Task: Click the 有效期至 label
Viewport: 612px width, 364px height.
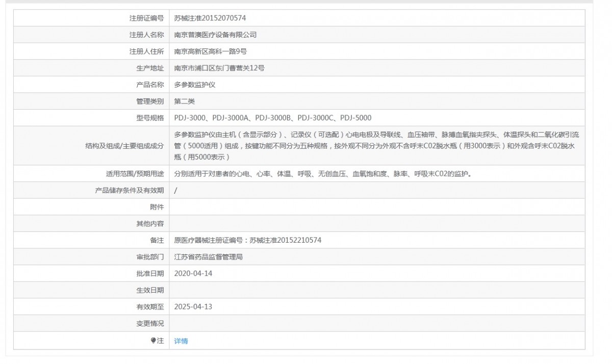Action: (x=150, y=307)
